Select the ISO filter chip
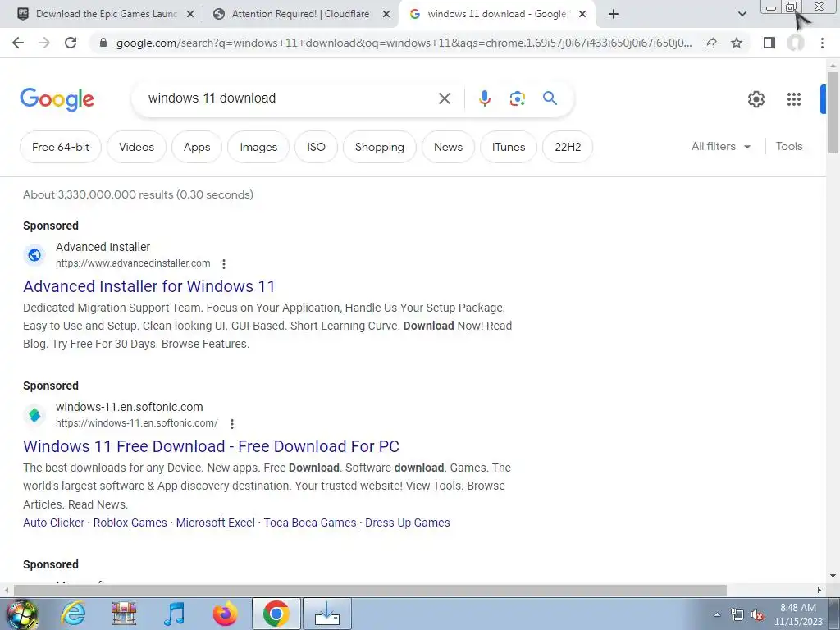Viewport: 840px width, 630px height. [316, 147]
